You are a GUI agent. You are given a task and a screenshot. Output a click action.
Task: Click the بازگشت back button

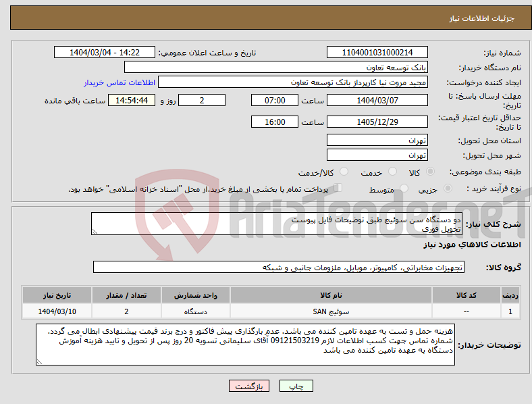[249, 386]
